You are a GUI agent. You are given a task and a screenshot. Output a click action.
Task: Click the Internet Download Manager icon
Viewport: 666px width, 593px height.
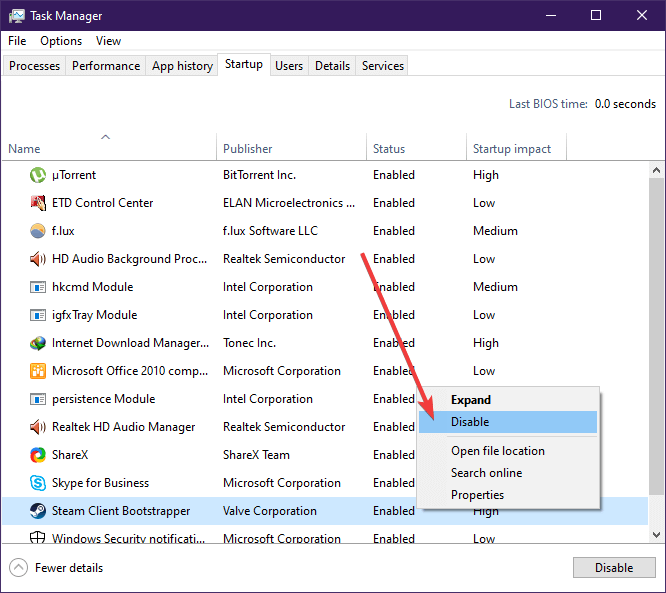(x=38, y=343)
